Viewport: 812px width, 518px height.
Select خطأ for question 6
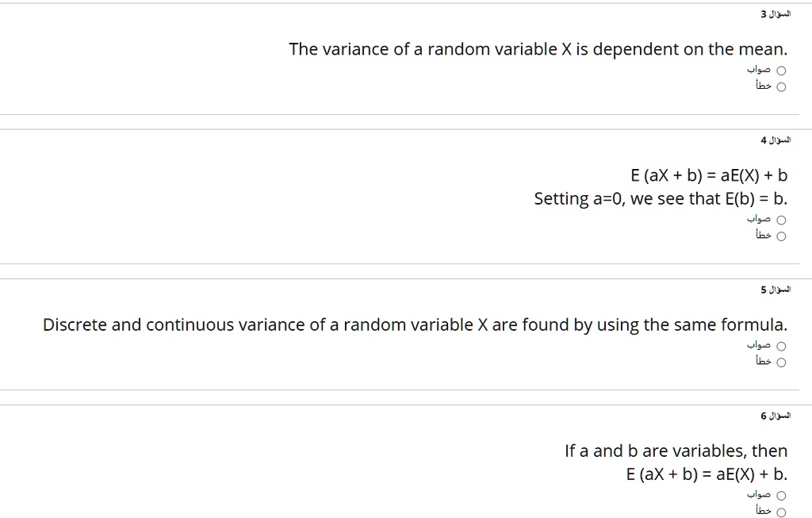pos(780,511)
